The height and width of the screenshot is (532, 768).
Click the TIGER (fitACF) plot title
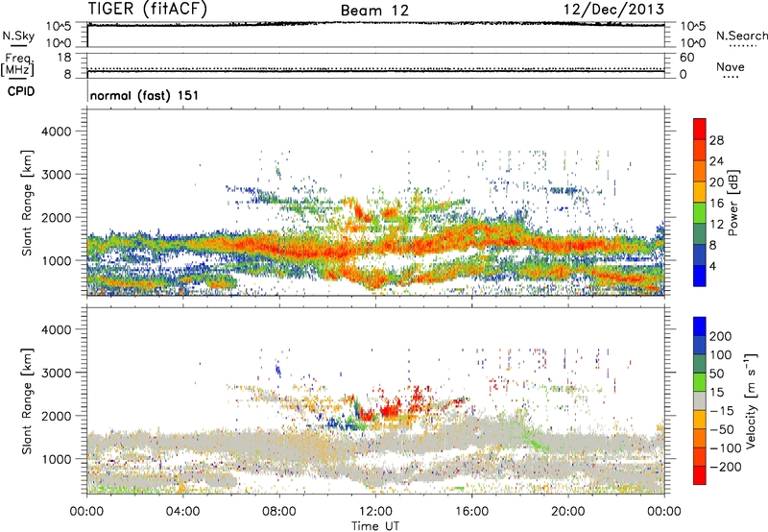coord(148,9)
